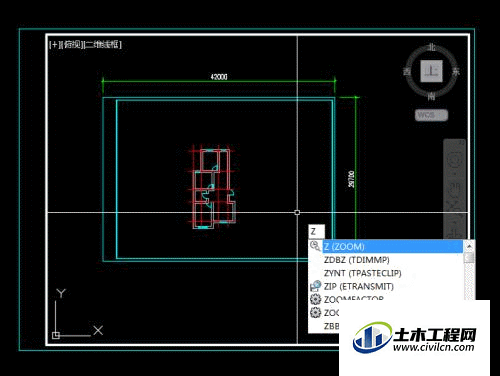This screenshot has width=500, height=376.
Task: Pick ZYNT (TPASTECLIP) in the autocomplete list
Action: (362, 273)
